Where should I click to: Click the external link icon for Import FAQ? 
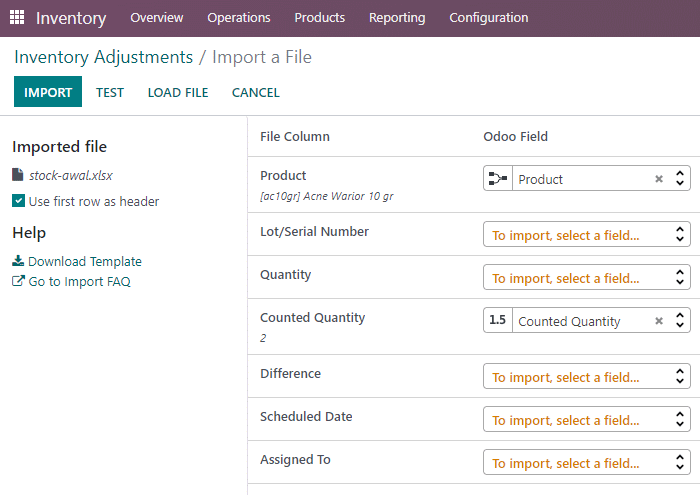pyautogui.click(x=18, y=281)
